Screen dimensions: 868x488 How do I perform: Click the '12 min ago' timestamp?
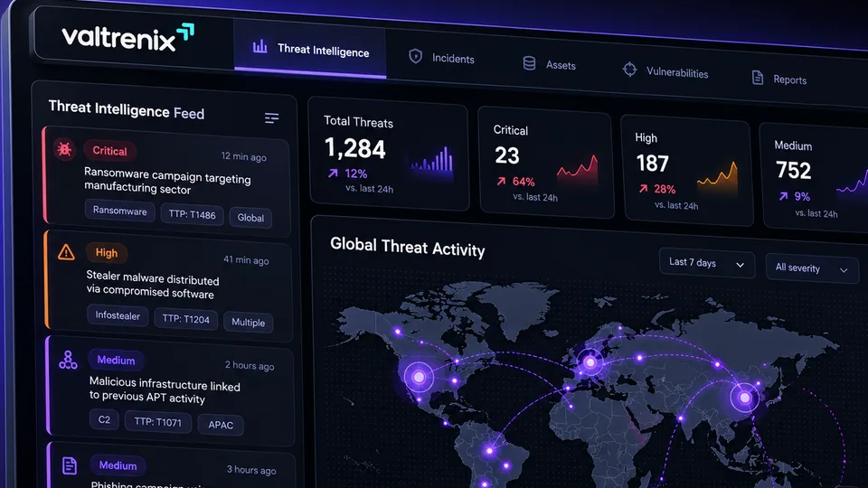coord(243,156)
